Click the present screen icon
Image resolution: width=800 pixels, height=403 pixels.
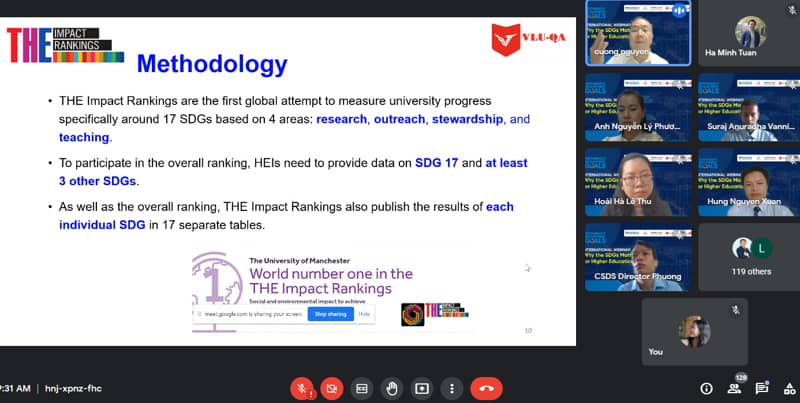click(423, 388)
